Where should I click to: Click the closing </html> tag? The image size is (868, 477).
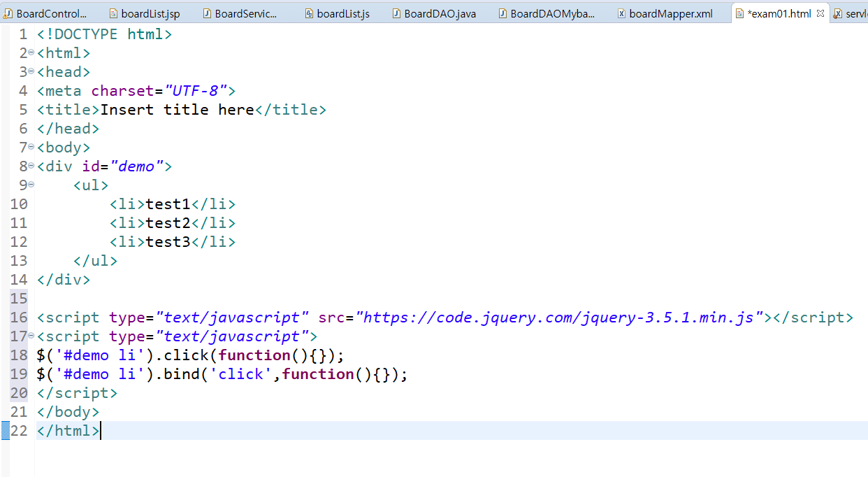68,431
